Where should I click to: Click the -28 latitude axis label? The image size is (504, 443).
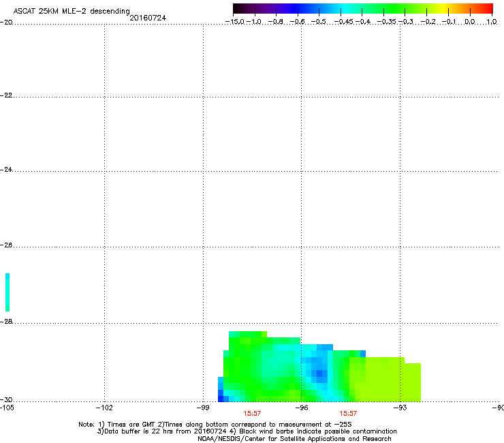(6, 322)
